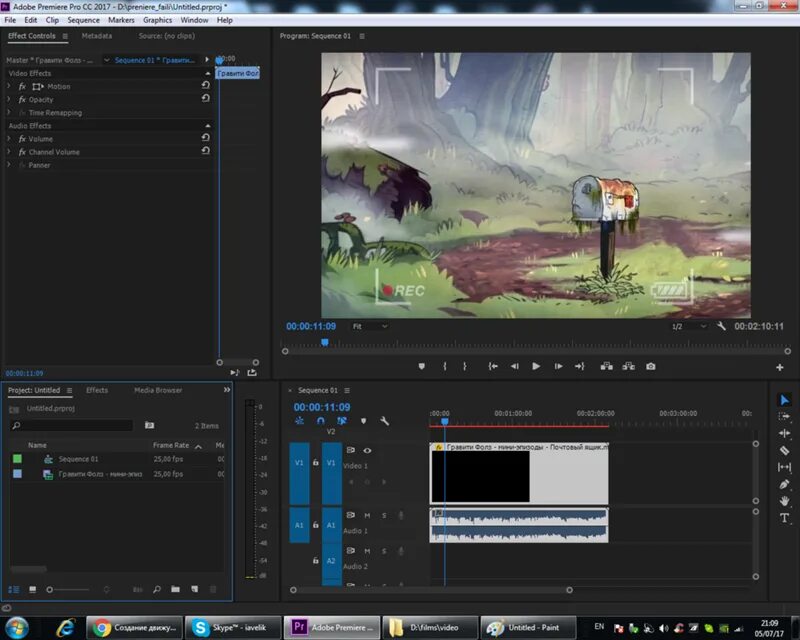Click Mark In button
Image resolution: width=800 pixels, height=640 pixels.
tap(445, 366)
